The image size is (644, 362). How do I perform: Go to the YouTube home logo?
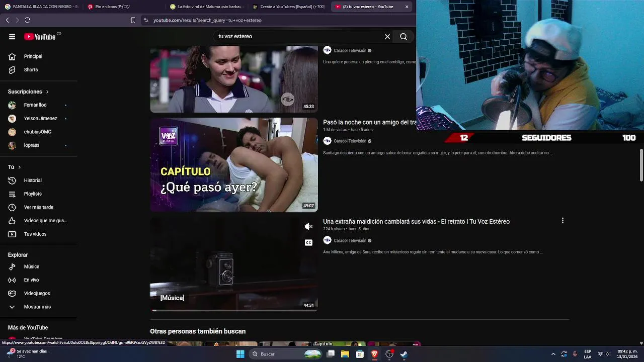[x=40, y=37]
